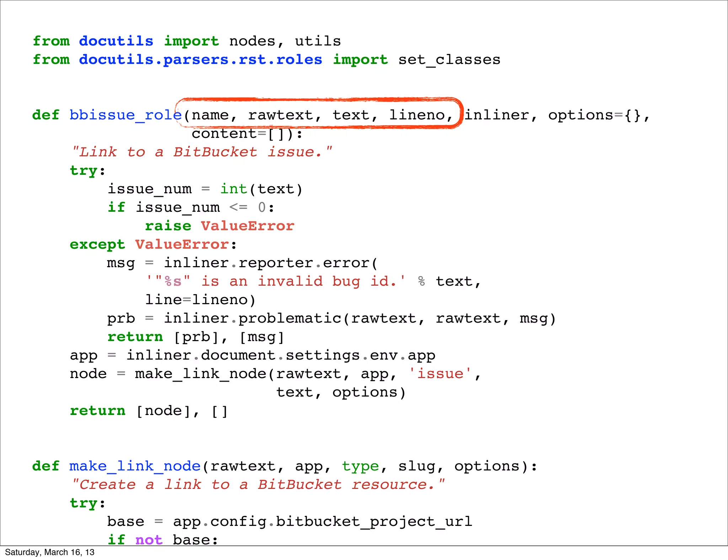This screenshot has width=728, height=560.
Task: Click the date 'Saturday, March 16, 13'
Action: (50, 552)
